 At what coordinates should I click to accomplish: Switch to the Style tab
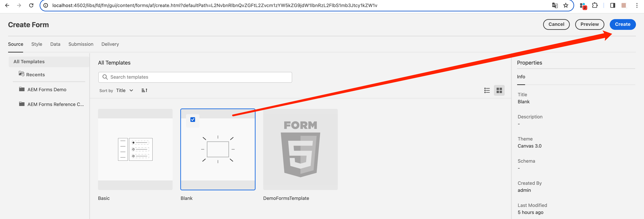(x=36, y=44)
